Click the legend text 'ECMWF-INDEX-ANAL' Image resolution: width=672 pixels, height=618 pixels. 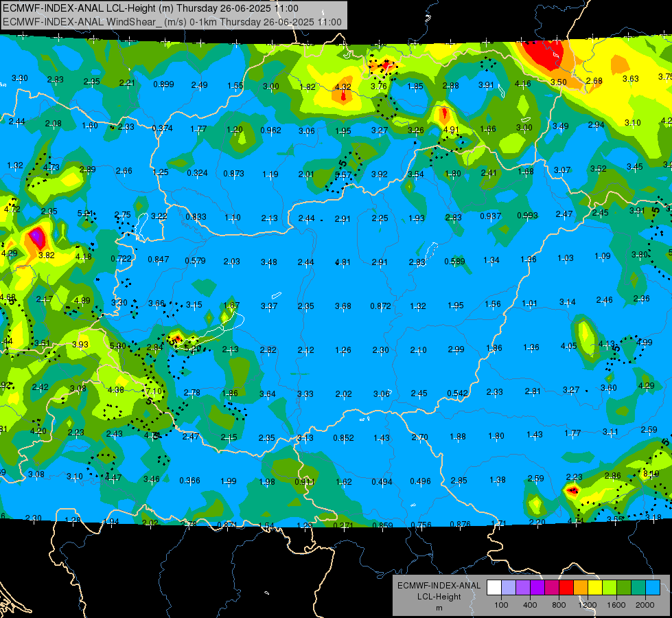pos(439,586)
